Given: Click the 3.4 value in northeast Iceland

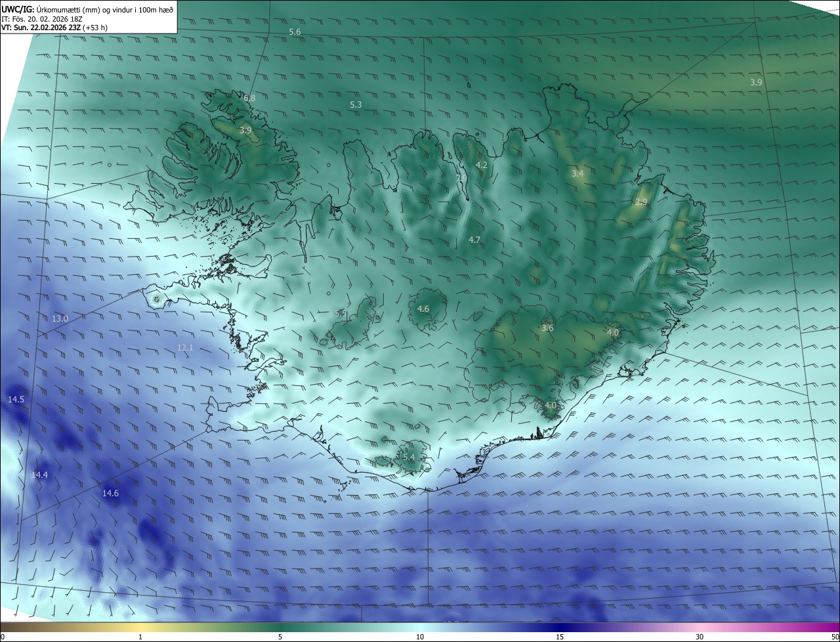Looking at the screenshot, I should point(577,174).
